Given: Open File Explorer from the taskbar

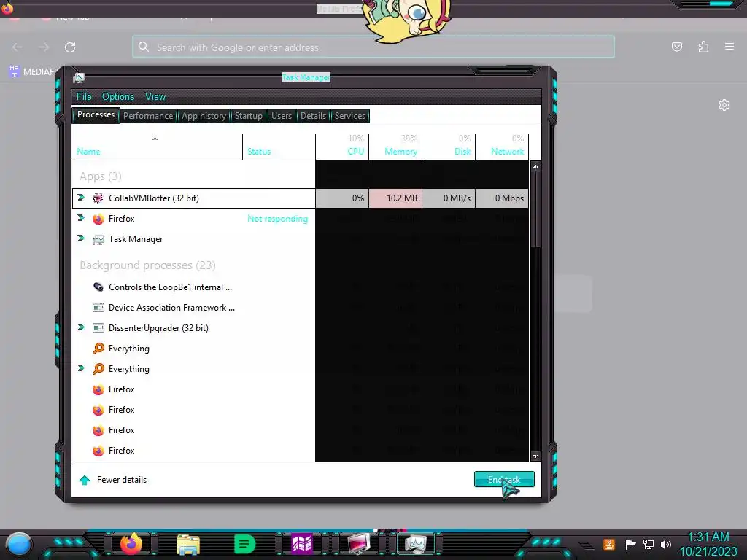Looking at the screenshot, I should click(188, 544).
